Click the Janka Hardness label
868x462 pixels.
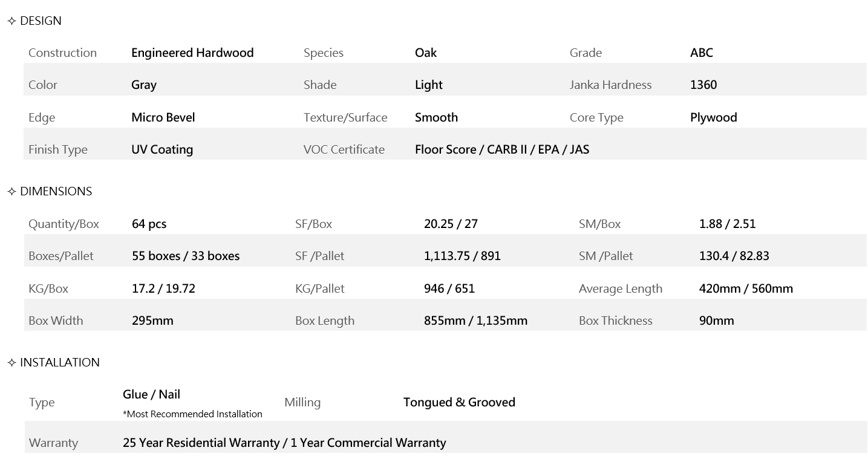tap(610, 85)
